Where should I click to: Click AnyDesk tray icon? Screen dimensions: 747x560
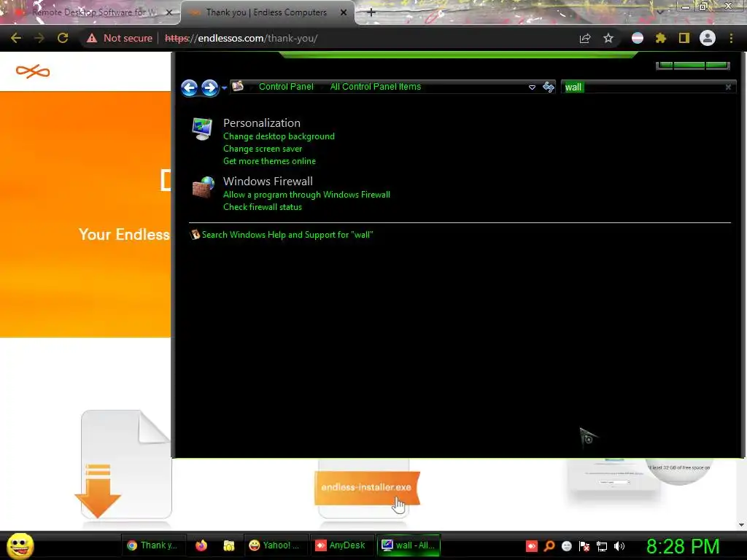point(532,545)
